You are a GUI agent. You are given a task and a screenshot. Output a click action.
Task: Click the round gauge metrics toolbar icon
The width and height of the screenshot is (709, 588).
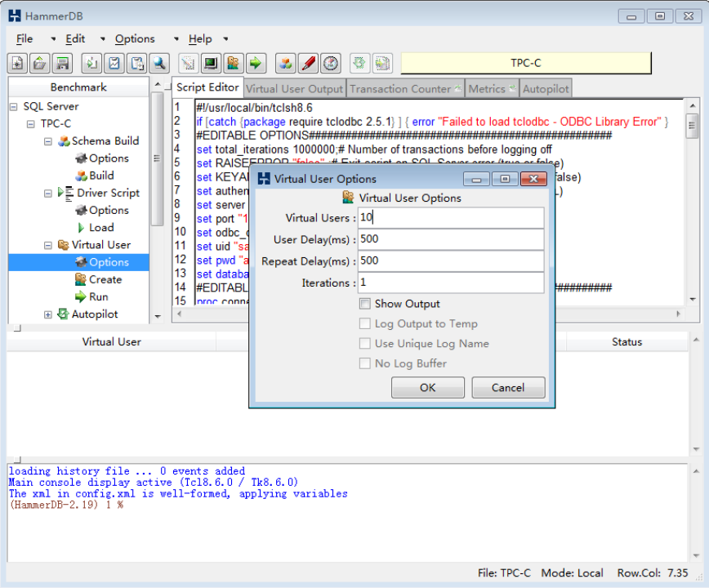(330, 63)
